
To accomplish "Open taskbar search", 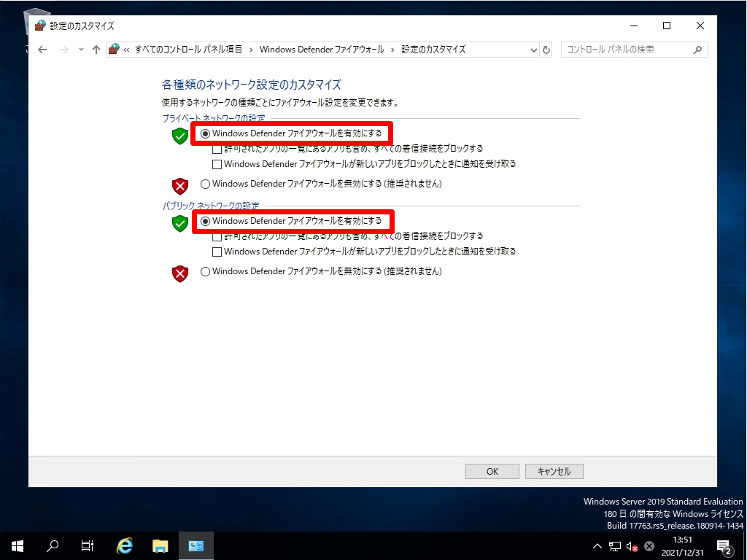I will click(53, 545).
